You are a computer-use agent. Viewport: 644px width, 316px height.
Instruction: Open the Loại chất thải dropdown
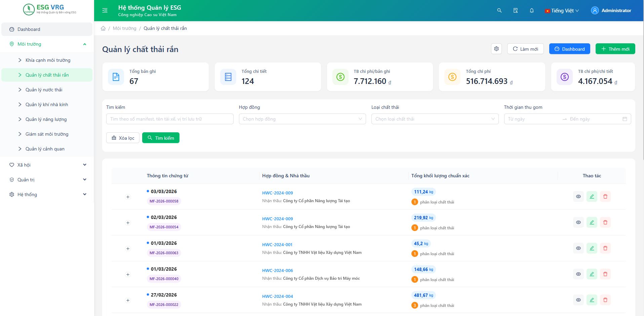coord(435,119)
